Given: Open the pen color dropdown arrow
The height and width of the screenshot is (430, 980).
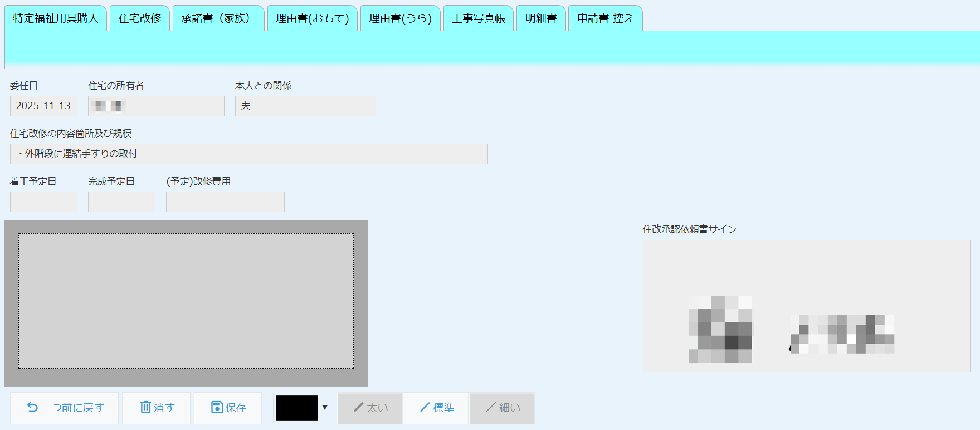Looking at the screenshot, I should click(325, 408).
